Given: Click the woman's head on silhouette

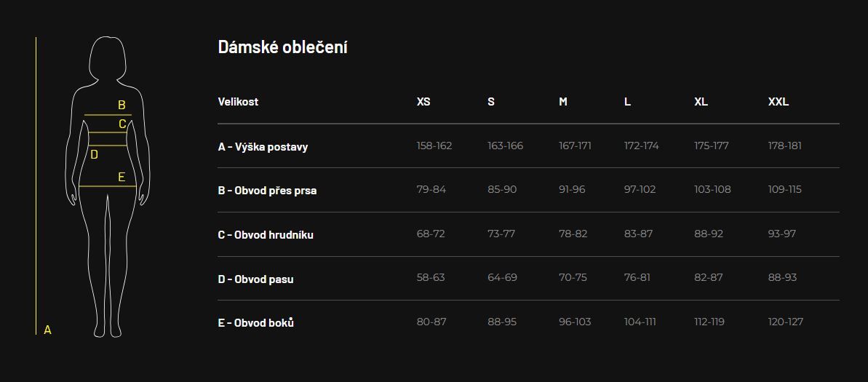Looking at the screenshot, I should pos(108,58).
